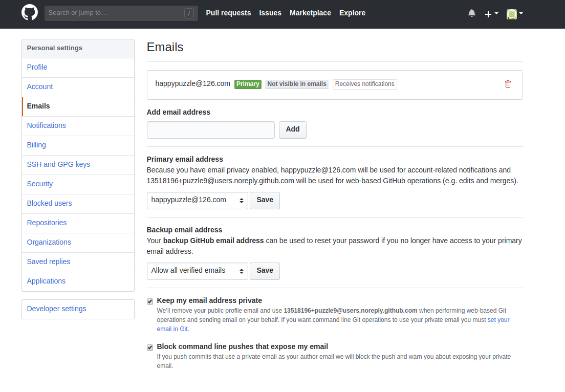Delete happypuzzle@126.com with trash icon
Image resolution: width=565 pixels, height=392 pixels.
coord(508,84)
